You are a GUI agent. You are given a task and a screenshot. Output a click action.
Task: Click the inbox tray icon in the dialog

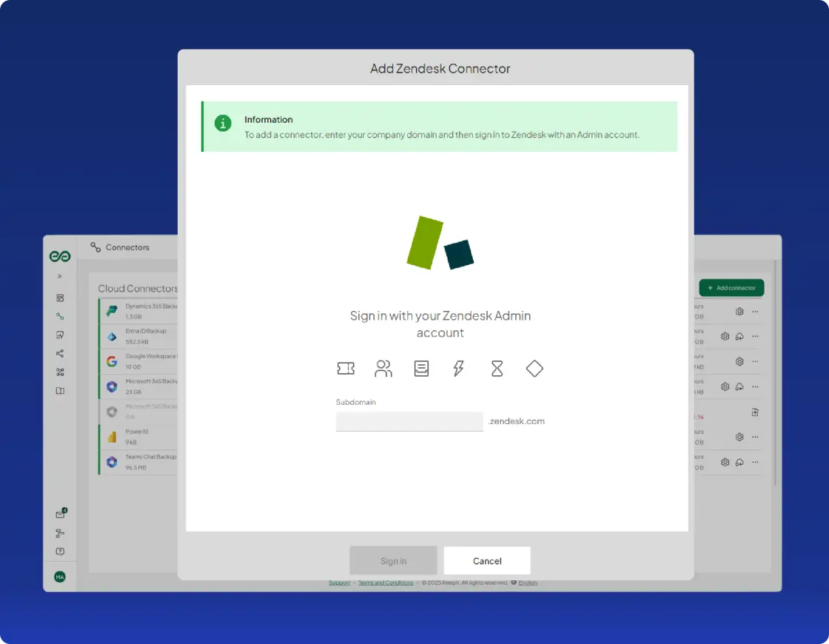point(421,368)
